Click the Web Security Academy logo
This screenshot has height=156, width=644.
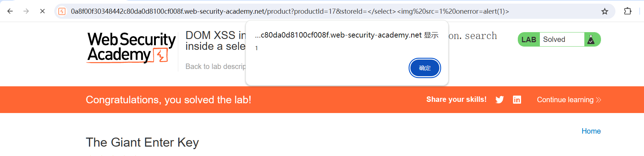coord(131,47)
